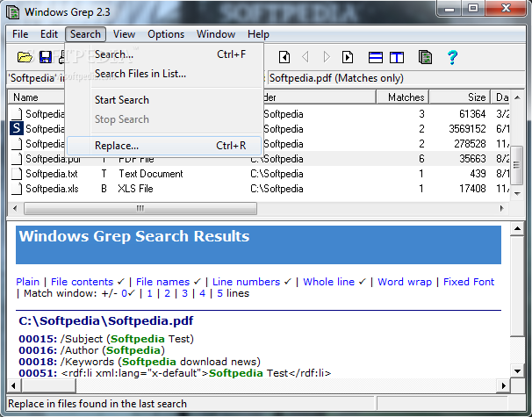Screen dimensions: 532x417
Task: Set match window to 5 lines
Action: click(219, 293)
